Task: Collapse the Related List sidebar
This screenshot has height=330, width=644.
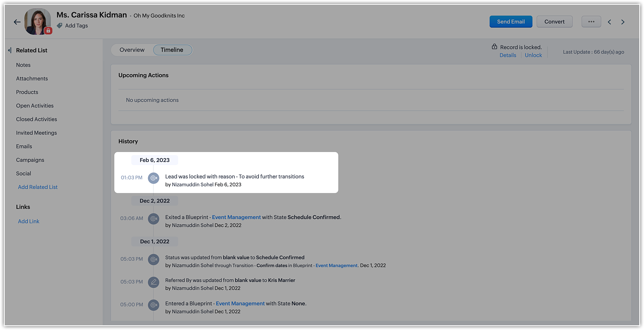Action: click(x=10, y=50)
